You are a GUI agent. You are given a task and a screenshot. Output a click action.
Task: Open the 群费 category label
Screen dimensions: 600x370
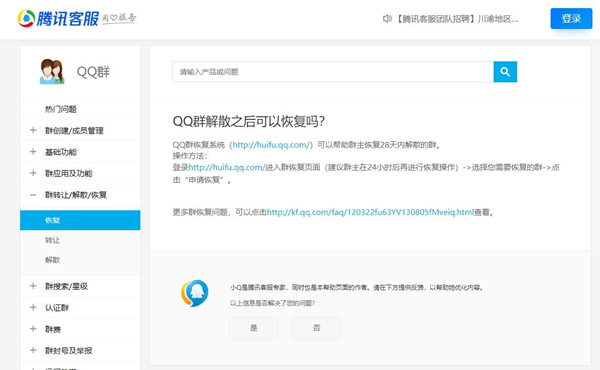(53, 329)
